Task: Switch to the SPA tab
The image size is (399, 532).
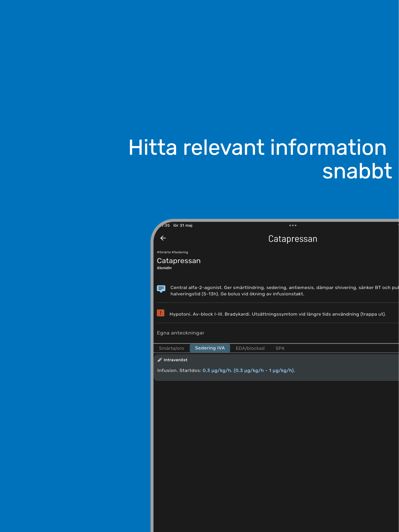Action: click(x=280, y=348)
